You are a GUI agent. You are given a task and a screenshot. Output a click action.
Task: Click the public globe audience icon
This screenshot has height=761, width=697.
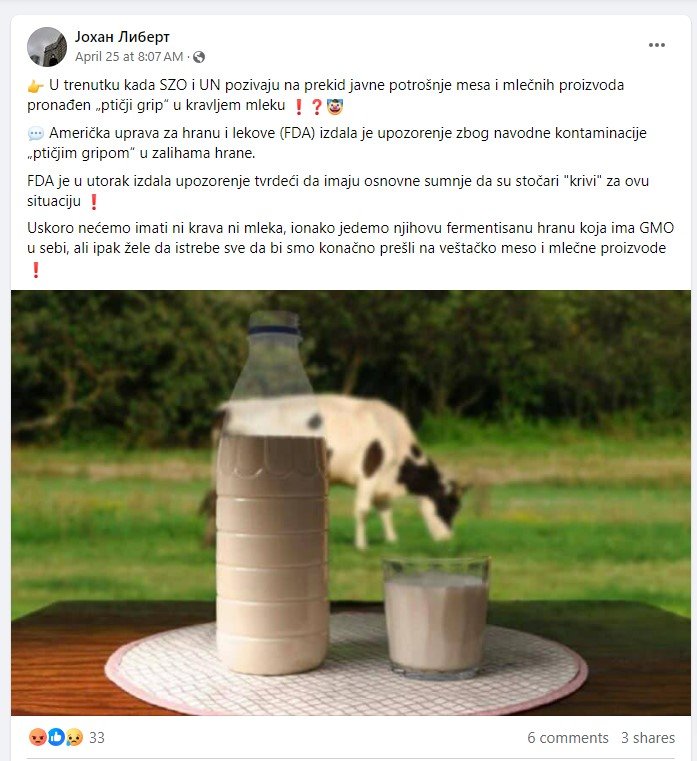coord(199,57)
